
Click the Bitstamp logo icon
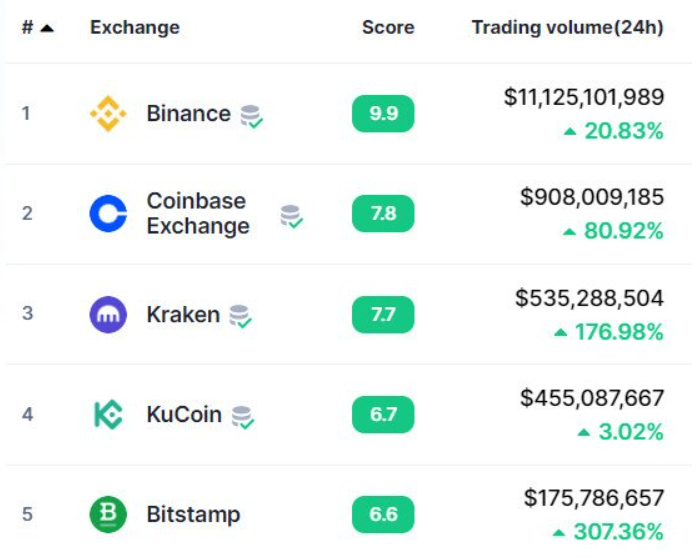108,514
